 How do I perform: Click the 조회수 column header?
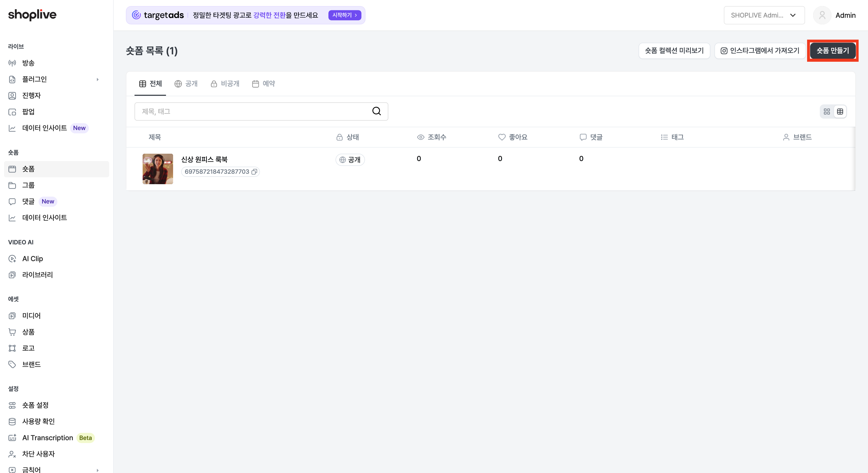(431, 137)
